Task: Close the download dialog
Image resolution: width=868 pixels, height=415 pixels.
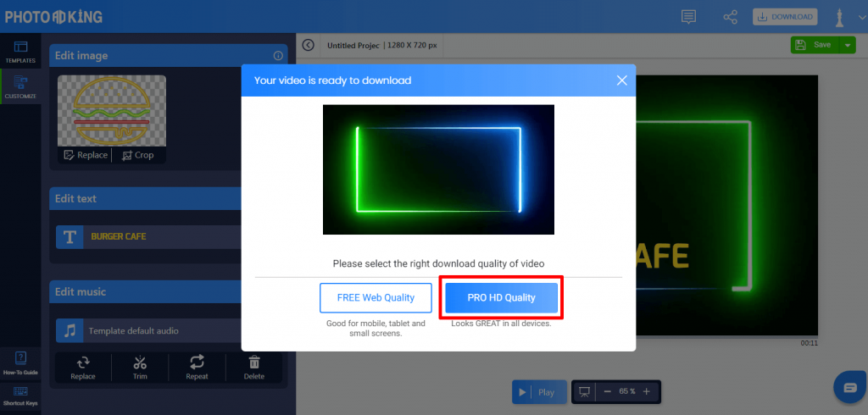Action: pyautogui.click(x=621, y=80)
